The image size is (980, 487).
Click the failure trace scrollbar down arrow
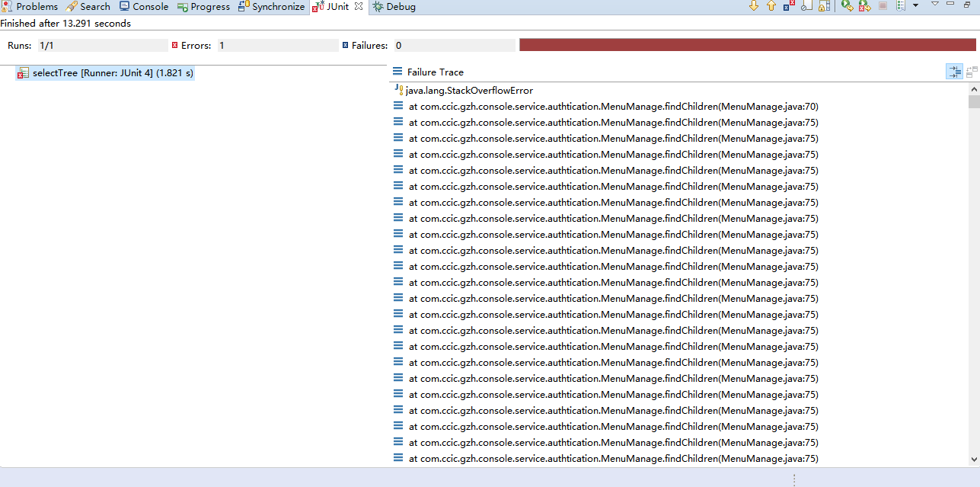(x=974, y=459)
